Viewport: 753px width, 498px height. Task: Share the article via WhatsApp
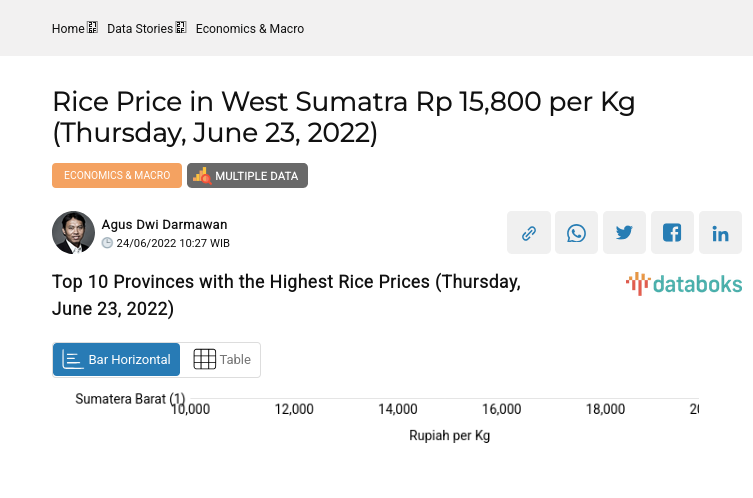coord(577,233)
